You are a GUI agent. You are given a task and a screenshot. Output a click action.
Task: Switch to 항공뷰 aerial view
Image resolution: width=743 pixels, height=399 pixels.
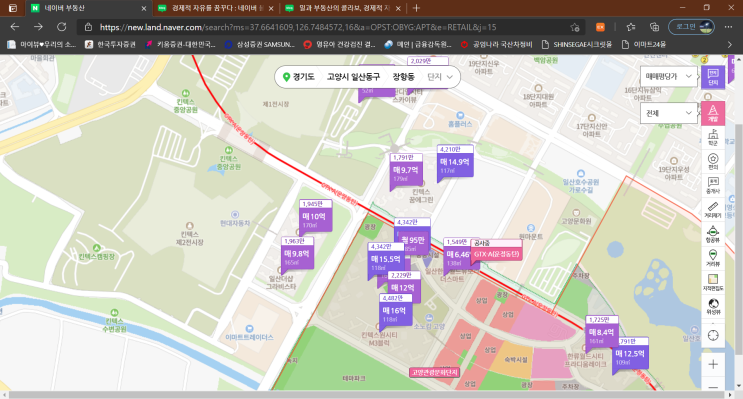pyautogui.click(x=713, y=234)
